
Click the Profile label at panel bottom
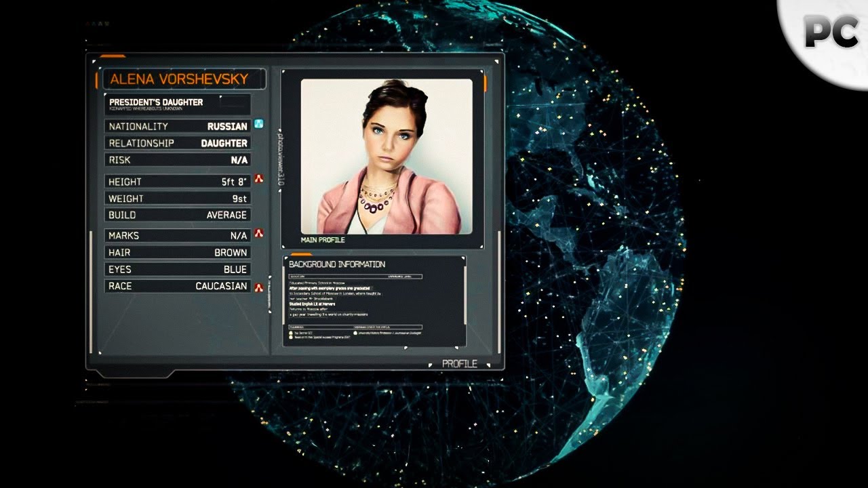tap(460, 364)
